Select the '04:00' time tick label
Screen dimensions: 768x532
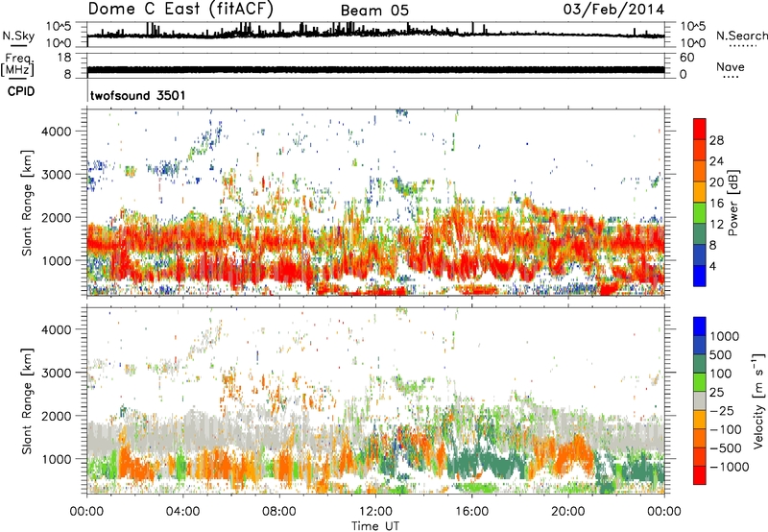(182, 512)
